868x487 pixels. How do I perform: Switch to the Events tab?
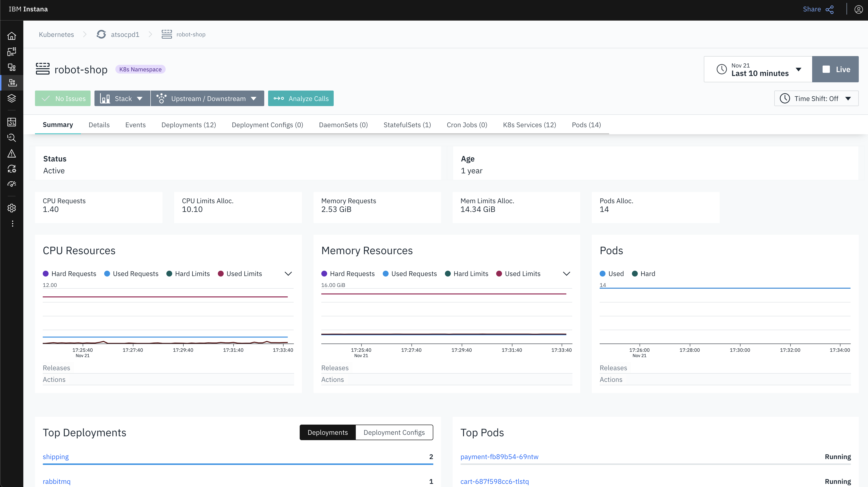136,125
